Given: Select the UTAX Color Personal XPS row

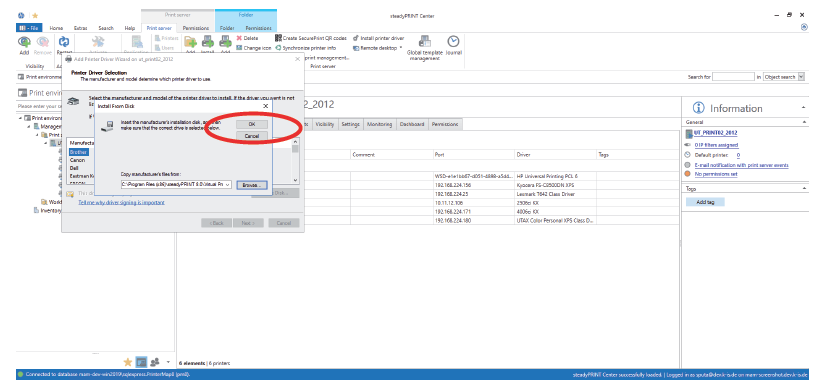Looking at the screenshot, I should (429, 220).
